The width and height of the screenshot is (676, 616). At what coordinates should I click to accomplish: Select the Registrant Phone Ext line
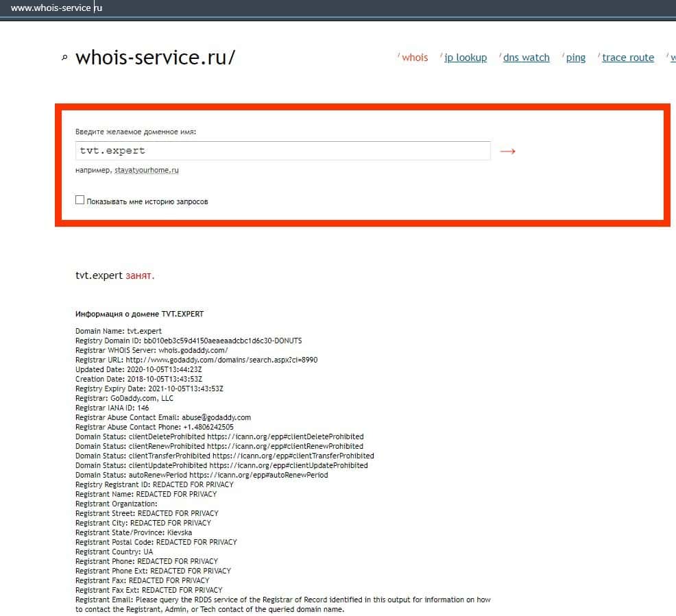coord(153,571)
